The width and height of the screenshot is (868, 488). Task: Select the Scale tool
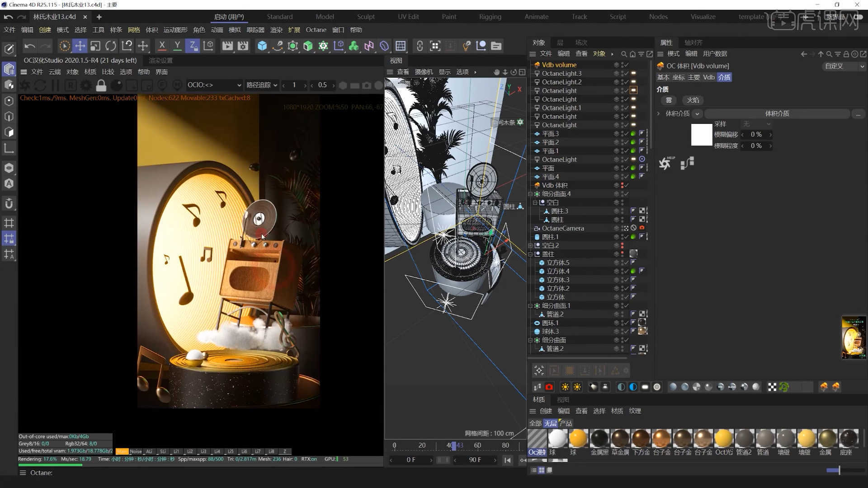click(95, 46)
